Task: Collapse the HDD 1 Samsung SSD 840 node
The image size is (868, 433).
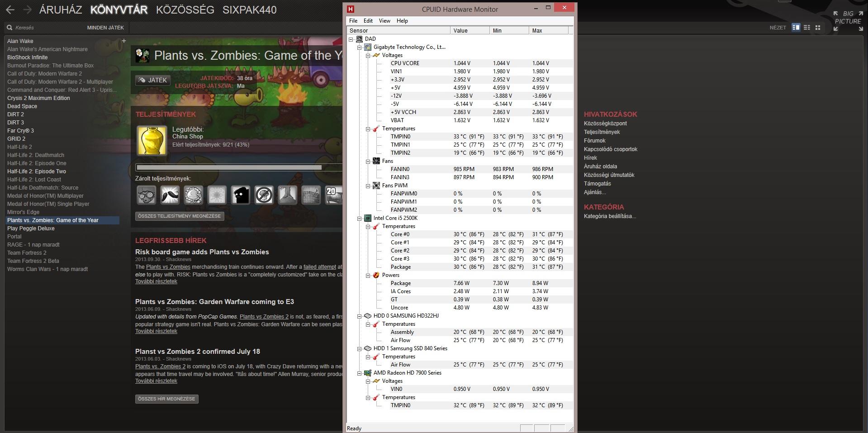Action: [360, 348]
